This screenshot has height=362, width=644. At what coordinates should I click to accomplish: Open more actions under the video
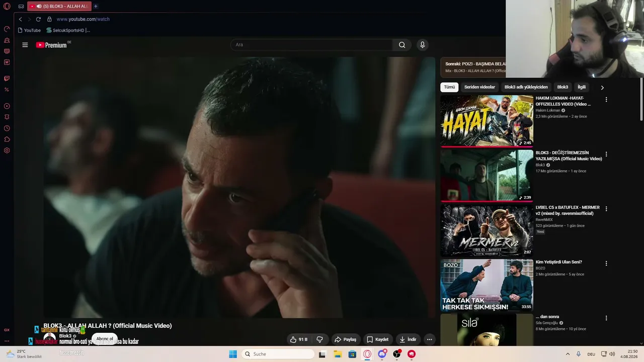tap(429, 339)
